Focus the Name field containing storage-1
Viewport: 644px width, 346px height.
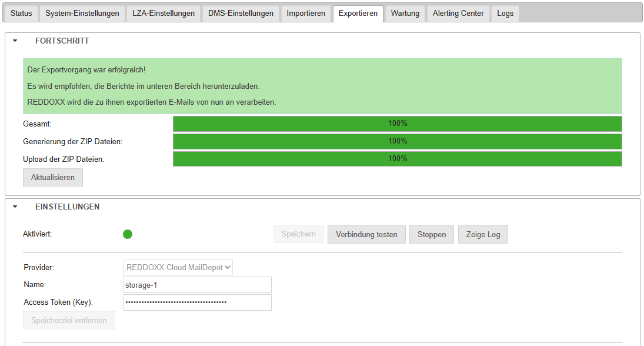(x=198, y=285)
